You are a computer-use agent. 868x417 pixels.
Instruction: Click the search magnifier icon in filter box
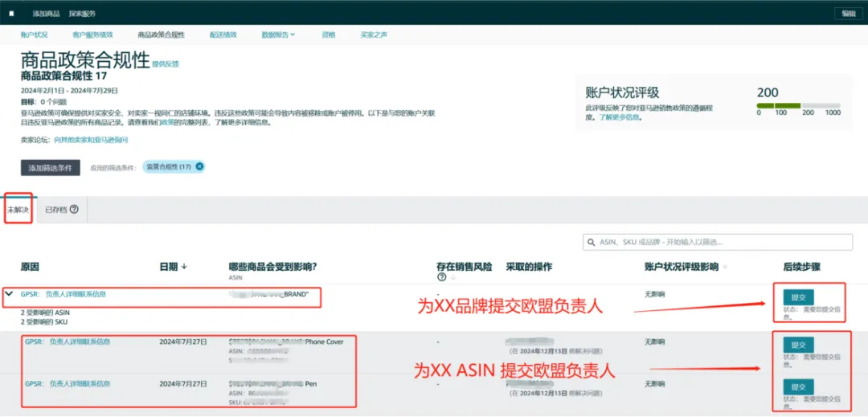[592, 242]
